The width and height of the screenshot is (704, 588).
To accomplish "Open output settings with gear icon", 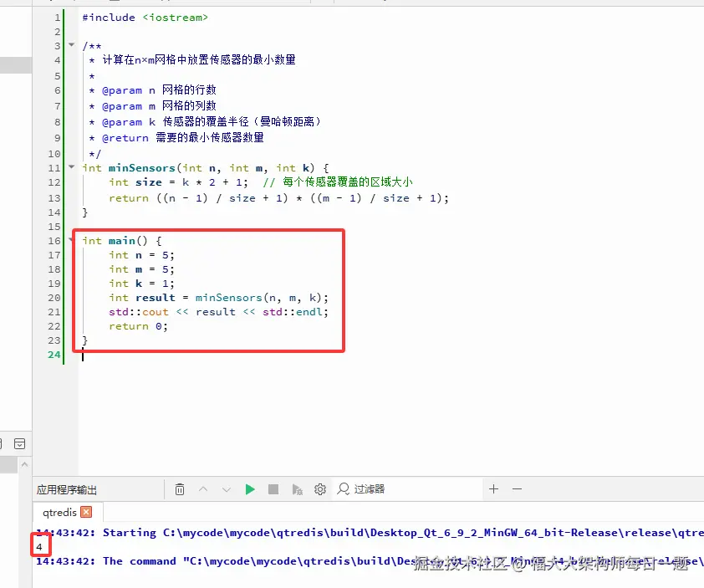I will click(x=320, y=489).
